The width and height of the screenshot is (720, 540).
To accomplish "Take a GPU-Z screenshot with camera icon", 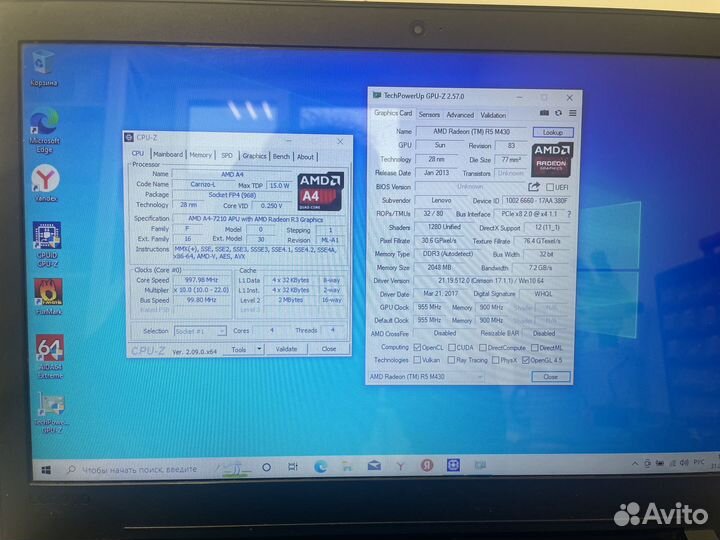I will (x=544, y=113).
